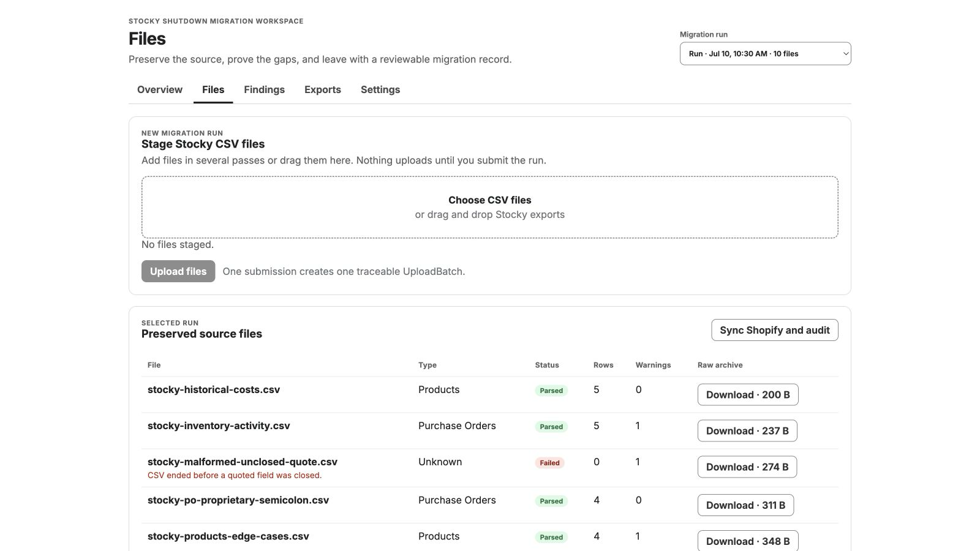Image resolution: width=980 pixels, height=551 pixels.
Task: Click the Stage Stocky CSV files heading
Action: (203, 144)
